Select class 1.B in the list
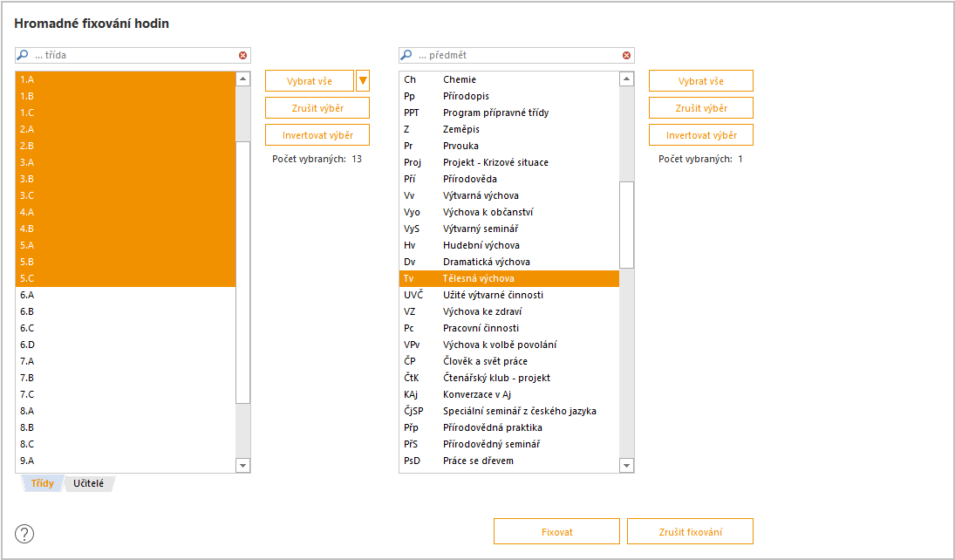 (x=126, y=96)
